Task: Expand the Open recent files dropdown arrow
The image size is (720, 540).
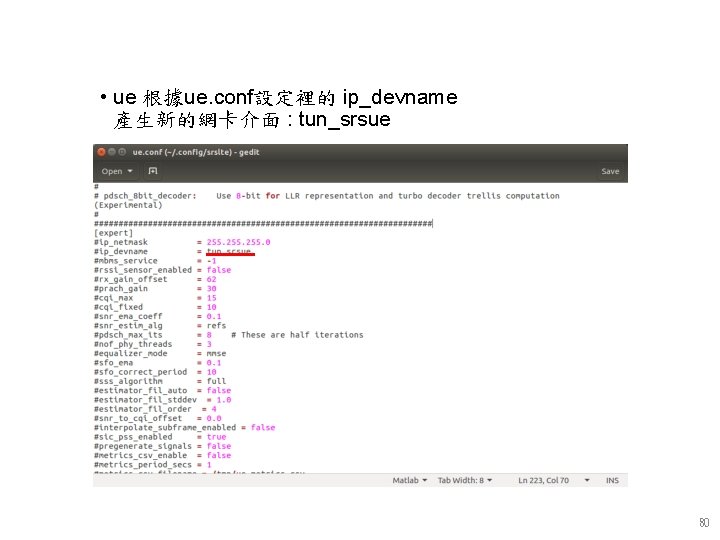Action: tap(130, 171)
